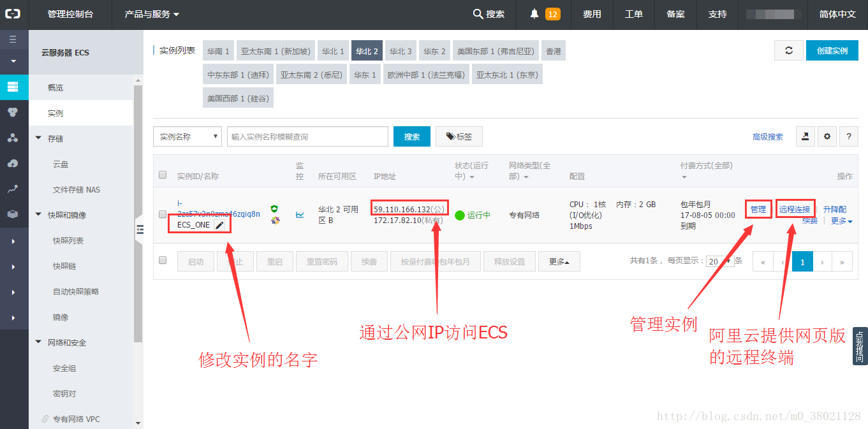Screen dimensions: 868x429
Task: Click the 远程连接 link
Action: tap(795, 209)
